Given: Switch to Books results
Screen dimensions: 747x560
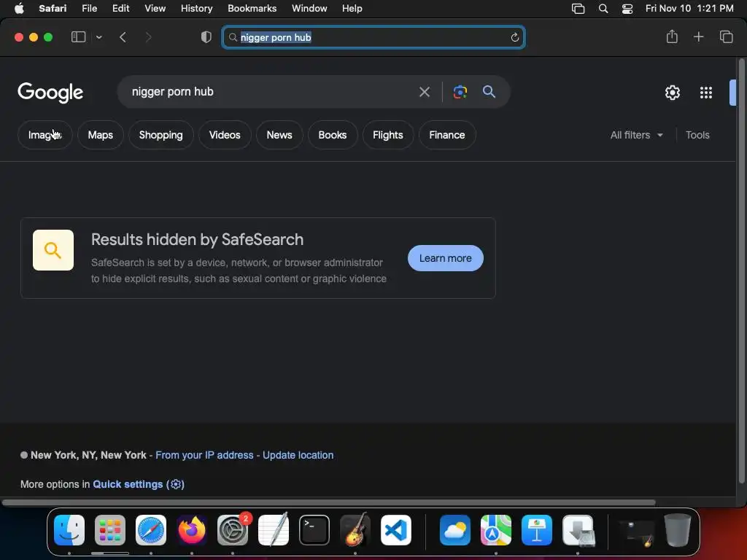Looking at the screenshot, I should coord(332,135).
